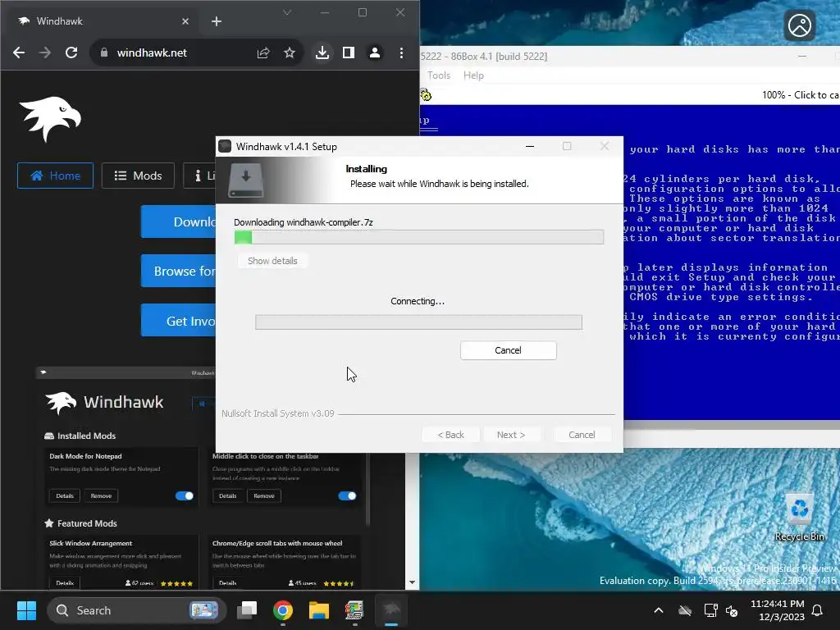Image resolution: width=840 pixels, height=630 pixels.
Task: Click Windhawk setup taskbar icon
Action: pos(391,610)
